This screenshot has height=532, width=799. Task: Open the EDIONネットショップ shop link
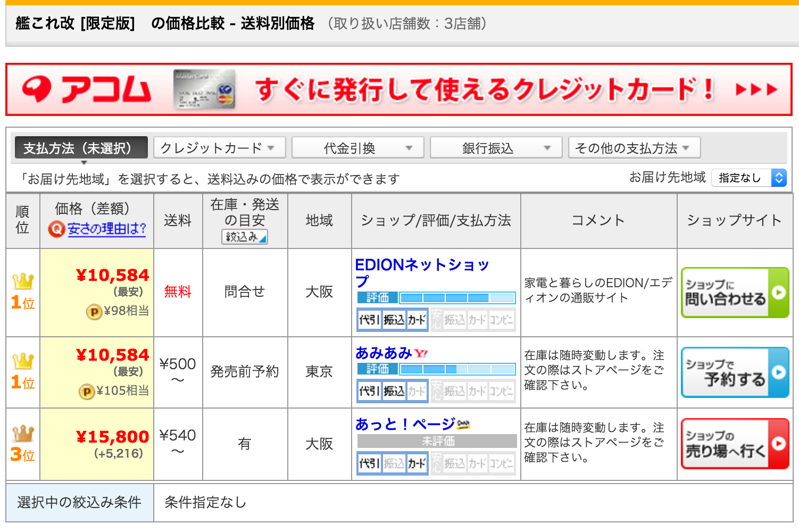point(422,272)
